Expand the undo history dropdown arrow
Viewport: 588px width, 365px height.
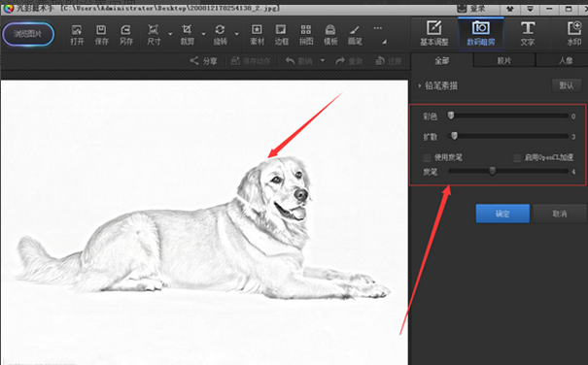[x=323, y=61]
